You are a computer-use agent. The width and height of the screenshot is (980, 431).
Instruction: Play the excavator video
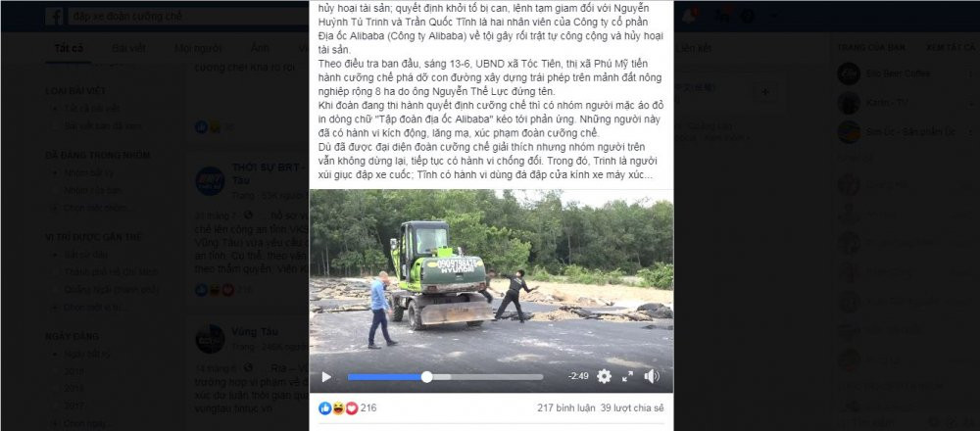click(x=326, y=377)
